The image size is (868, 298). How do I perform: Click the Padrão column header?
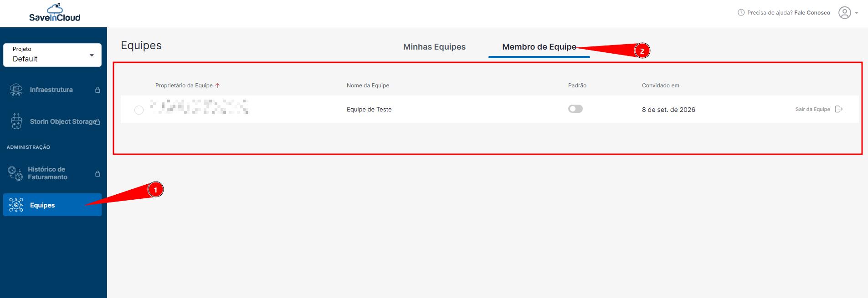(577, 86)
